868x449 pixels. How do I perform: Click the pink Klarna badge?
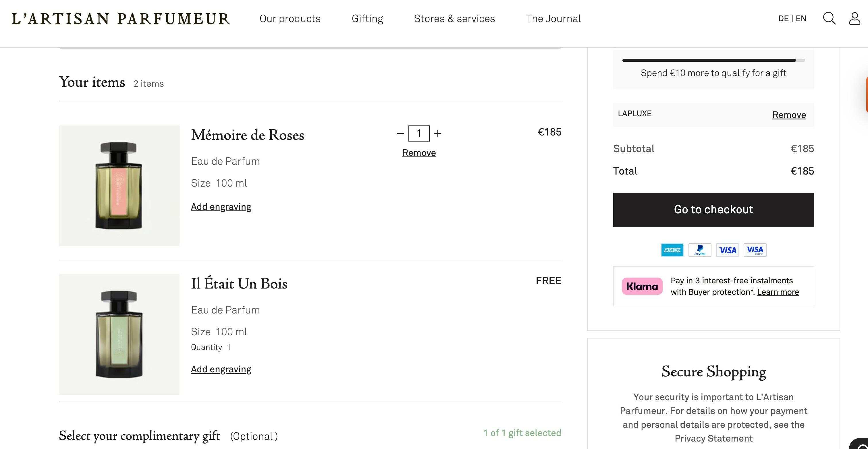click(x=642, y=286)
